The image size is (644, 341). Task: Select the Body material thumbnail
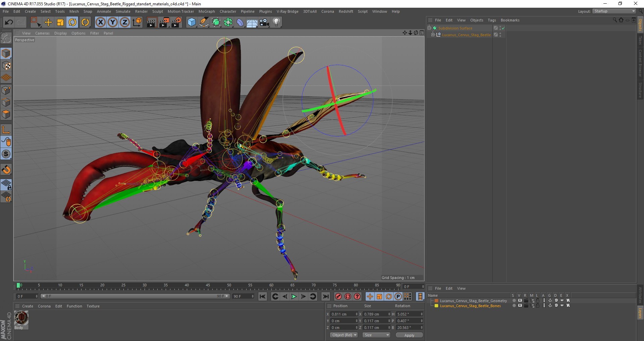[21, 318]
